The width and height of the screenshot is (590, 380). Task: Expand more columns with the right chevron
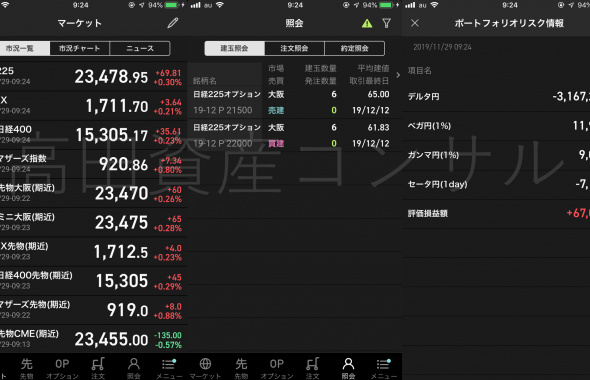point(398,75)
